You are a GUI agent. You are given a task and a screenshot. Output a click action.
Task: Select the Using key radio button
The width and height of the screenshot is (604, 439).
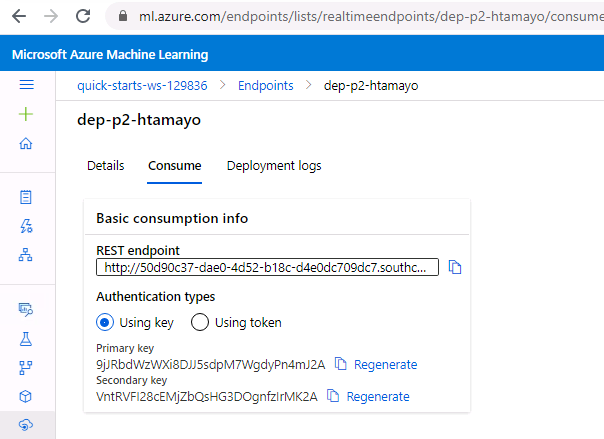105,322
